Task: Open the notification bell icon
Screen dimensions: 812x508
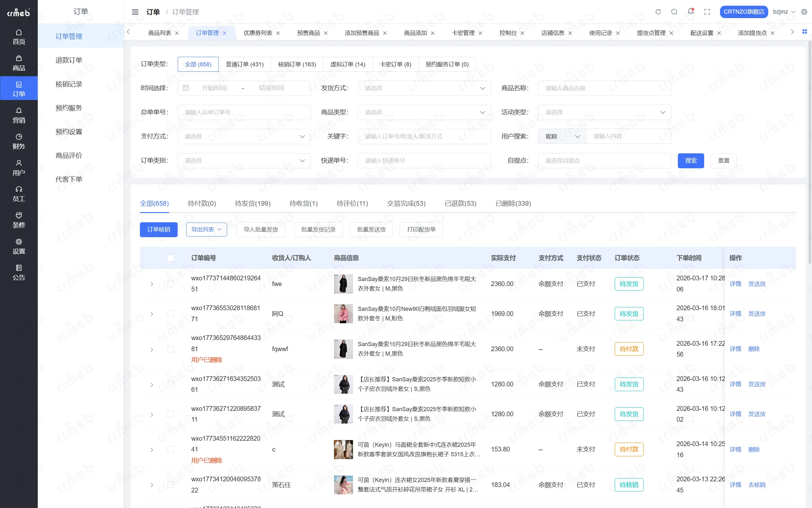Action: 691,11
